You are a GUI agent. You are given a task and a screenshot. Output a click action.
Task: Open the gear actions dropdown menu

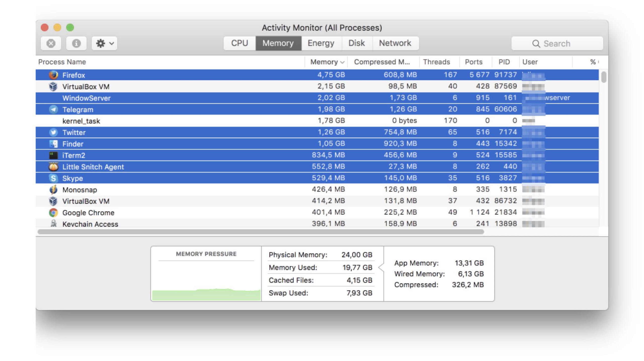[104, 43]
